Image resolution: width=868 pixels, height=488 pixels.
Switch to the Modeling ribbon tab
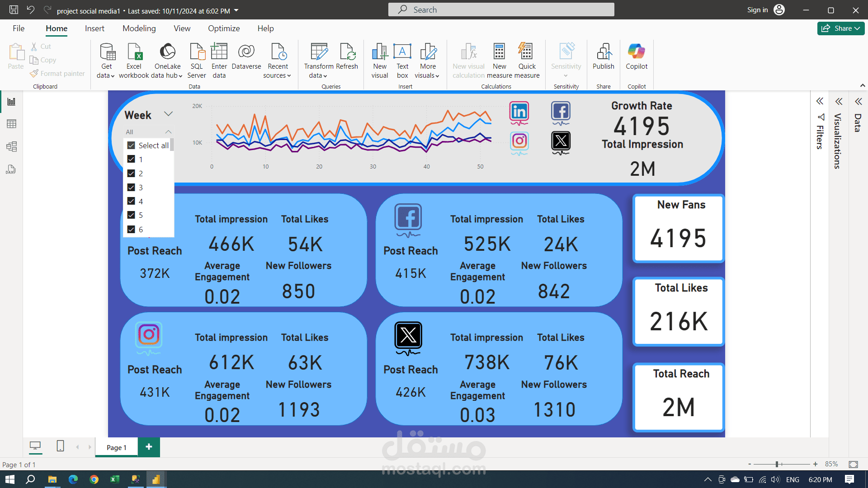click(x=139, y=28)
